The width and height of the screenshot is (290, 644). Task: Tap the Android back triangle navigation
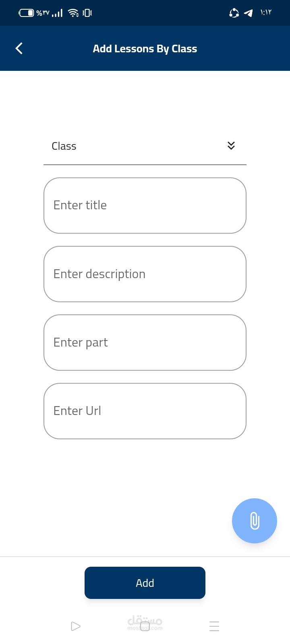click(75, 626)
